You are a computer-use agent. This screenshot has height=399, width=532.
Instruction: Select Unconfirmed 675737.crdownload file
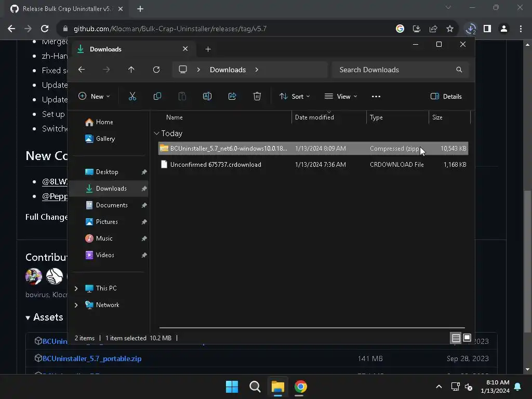coord(313,165)
